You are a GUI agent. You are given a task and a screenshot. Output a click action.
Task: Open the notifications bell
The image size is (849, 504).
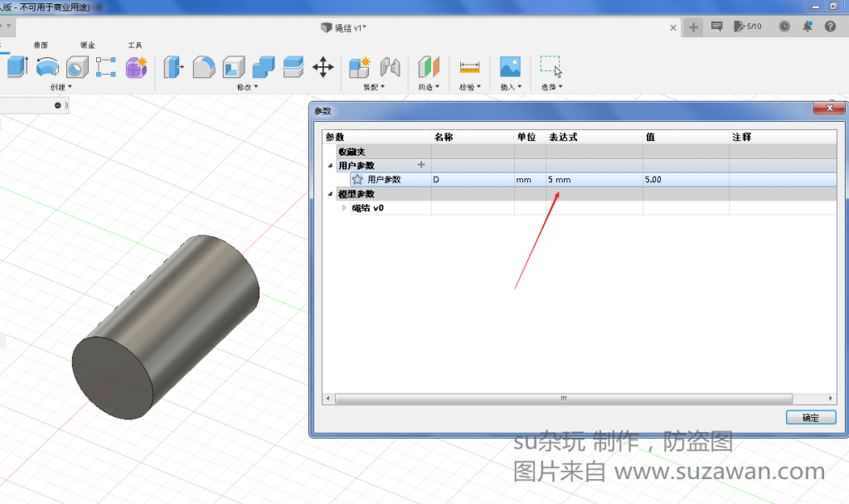(808, 27)
